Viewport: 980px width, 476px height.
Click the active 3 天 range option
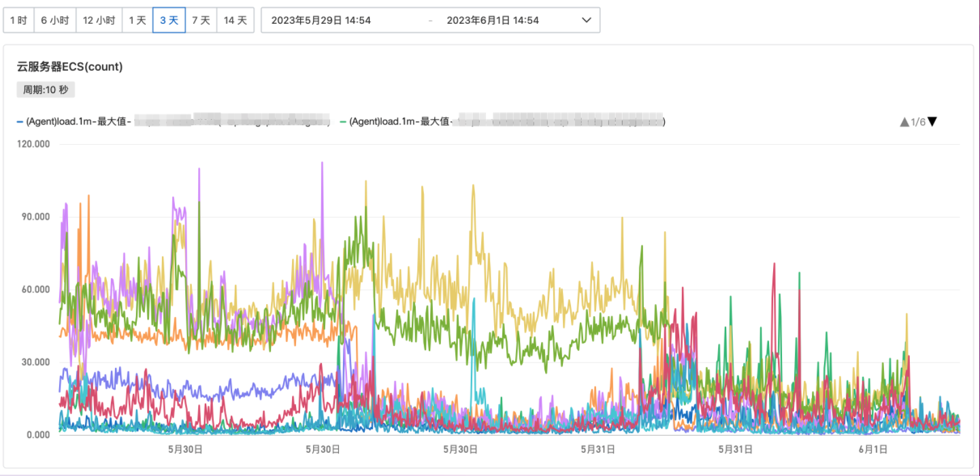click(x=169, y=20)
